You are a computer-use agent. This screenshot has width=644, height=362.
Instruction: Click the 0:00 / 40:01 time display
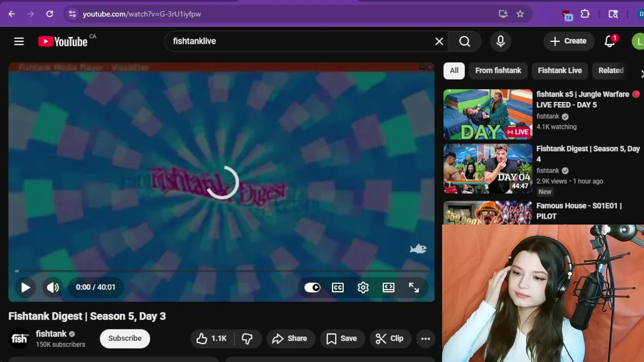[x=96, y=287]
